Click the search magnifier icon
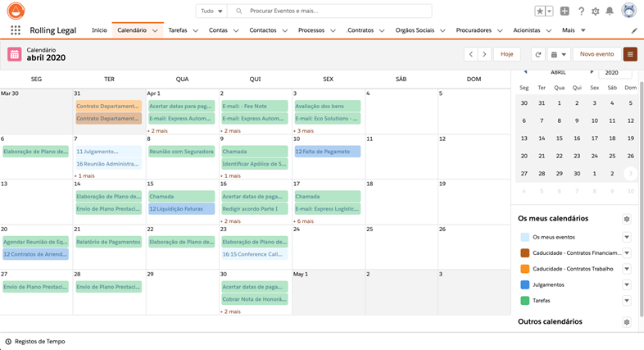 click(238, 11)
